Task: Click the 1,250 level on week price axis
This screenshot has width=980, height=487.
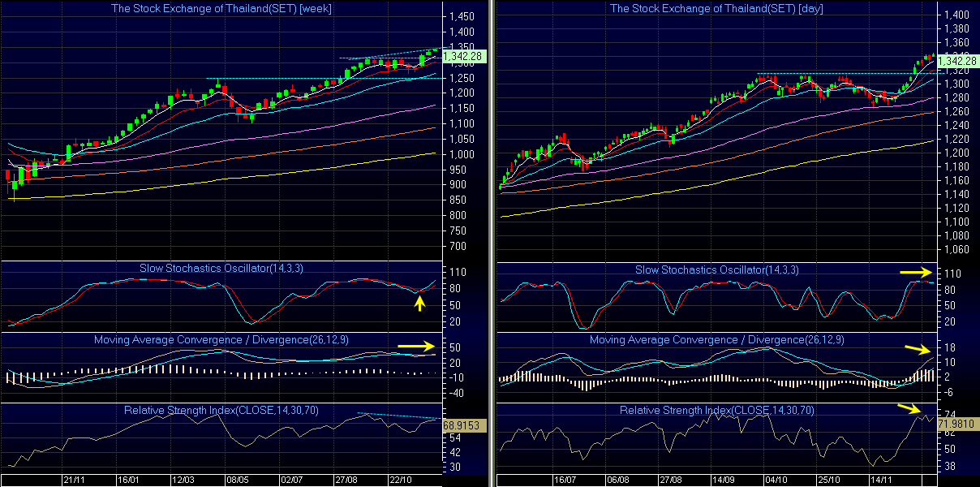Action: point(462,78)
